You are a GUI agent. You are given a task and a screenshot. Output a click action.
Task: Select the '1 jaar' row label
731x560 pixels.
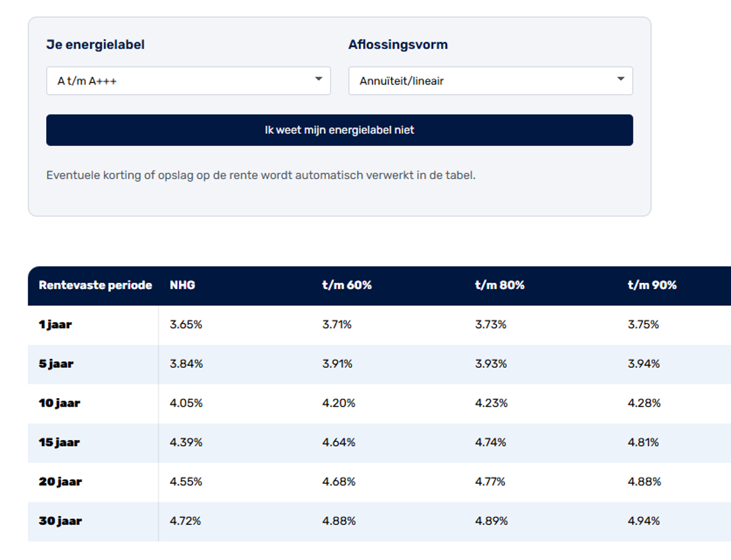coord(55,325)
